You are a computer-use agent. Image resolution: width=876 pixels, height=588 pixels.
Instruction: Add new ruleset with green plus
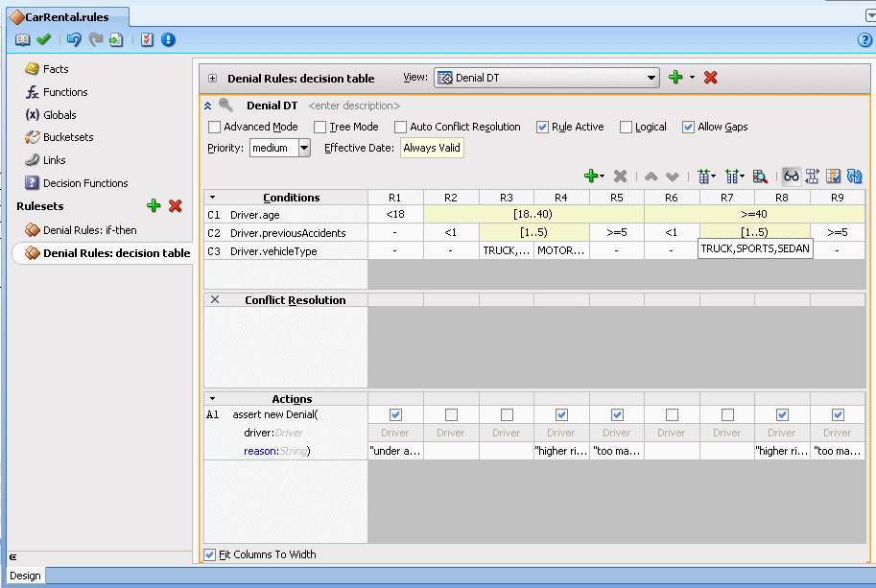[x=154, y=206]
